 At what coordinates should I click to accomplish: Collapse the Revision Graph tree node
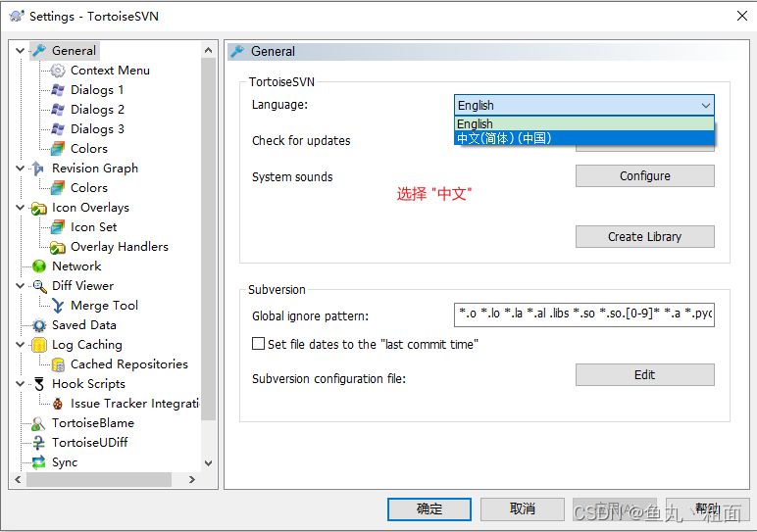[x=20, y=169]
